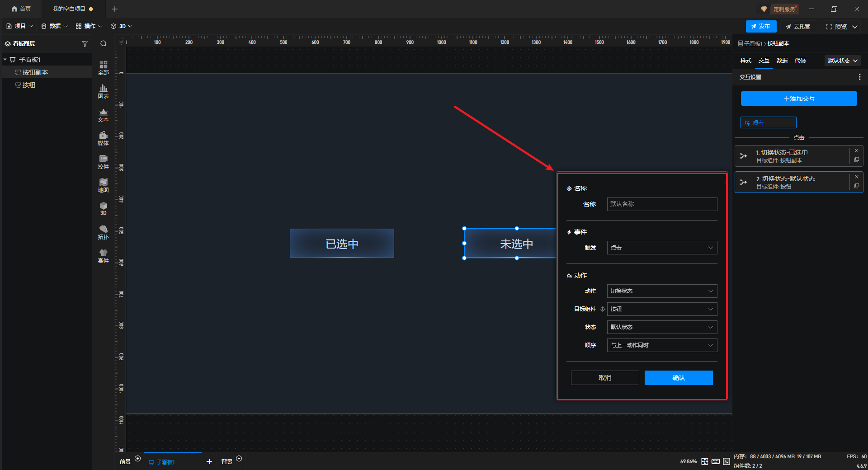
Task: Open the 数据 menu in the top toolbar
Action: (54, 26)
